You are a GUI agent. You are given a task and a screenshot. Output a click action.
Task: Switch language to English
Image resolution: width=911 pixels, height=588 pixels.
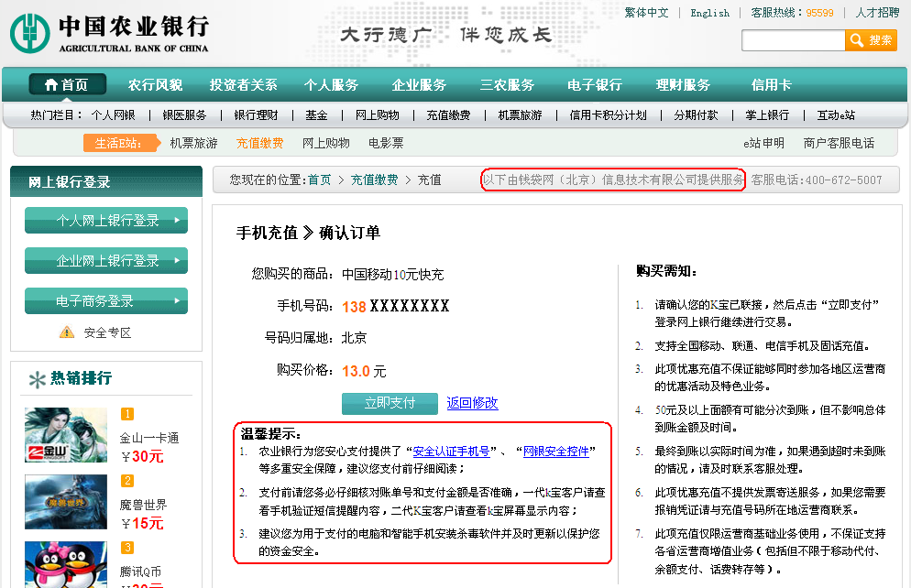710,13
